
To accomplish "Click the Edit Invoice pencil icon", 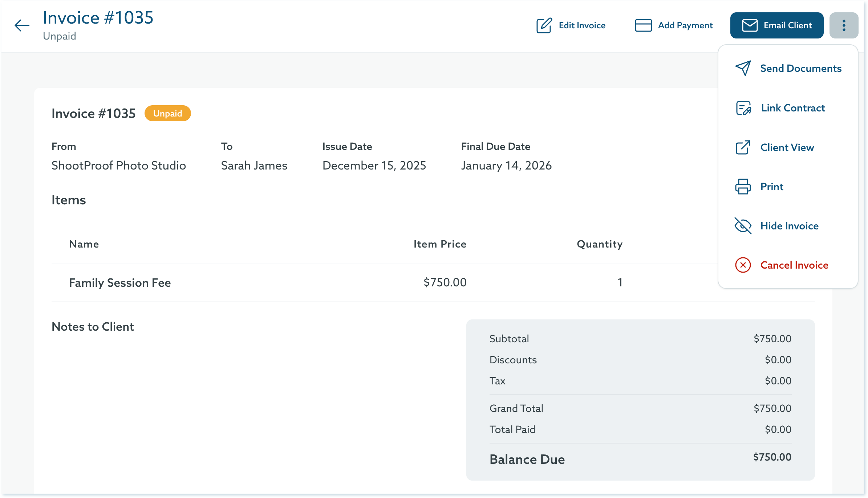I will click(544, 25).
